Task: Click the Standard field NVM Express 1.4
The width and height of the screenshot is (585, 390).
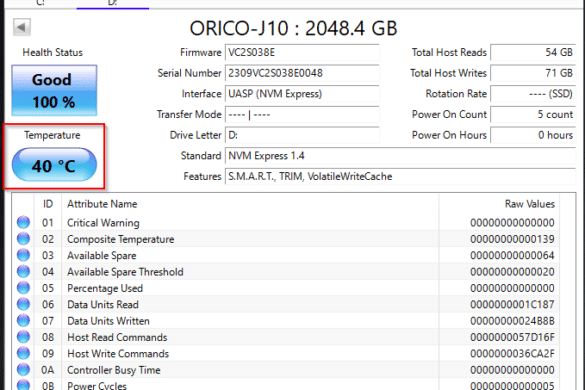Action: [x=400, y=156]
